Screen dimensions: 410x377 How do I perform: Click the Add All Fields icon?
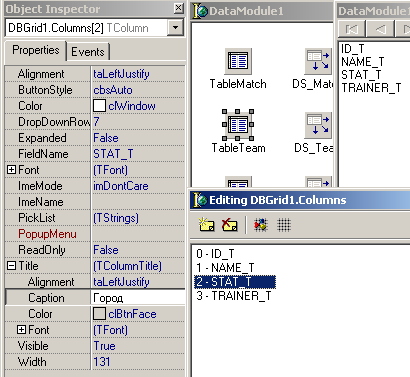[261, 225]
